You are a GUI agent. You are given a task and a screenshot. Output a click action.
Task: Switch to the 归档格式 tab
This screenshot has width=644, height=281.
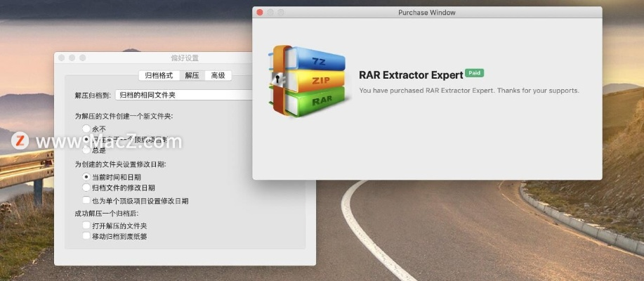[158, 75]
